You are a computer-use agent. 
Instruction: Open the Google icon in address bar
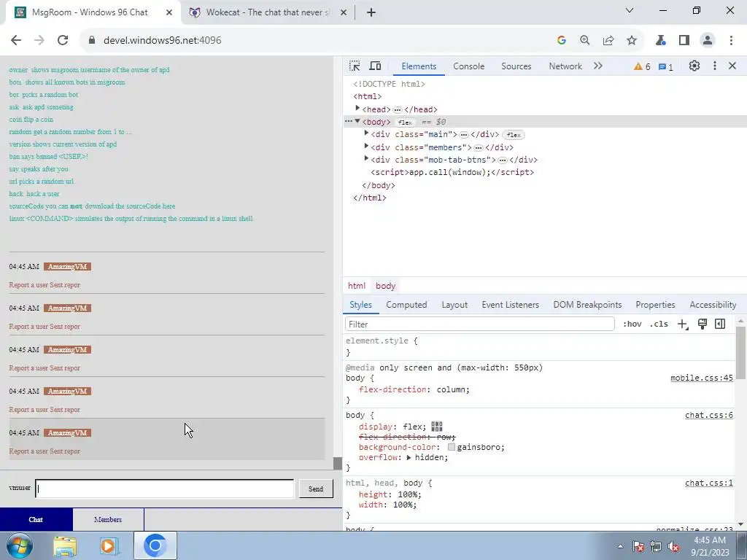(x=562, y=41)
